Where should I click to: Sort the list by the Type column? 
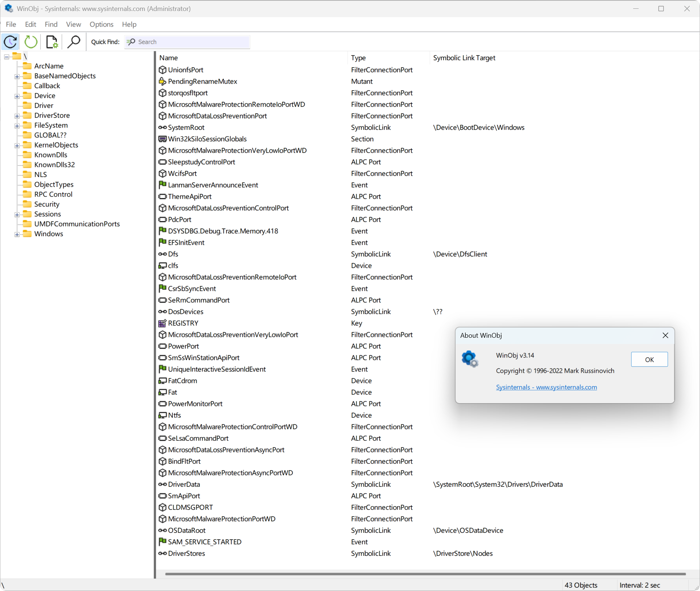pos(389,58)
